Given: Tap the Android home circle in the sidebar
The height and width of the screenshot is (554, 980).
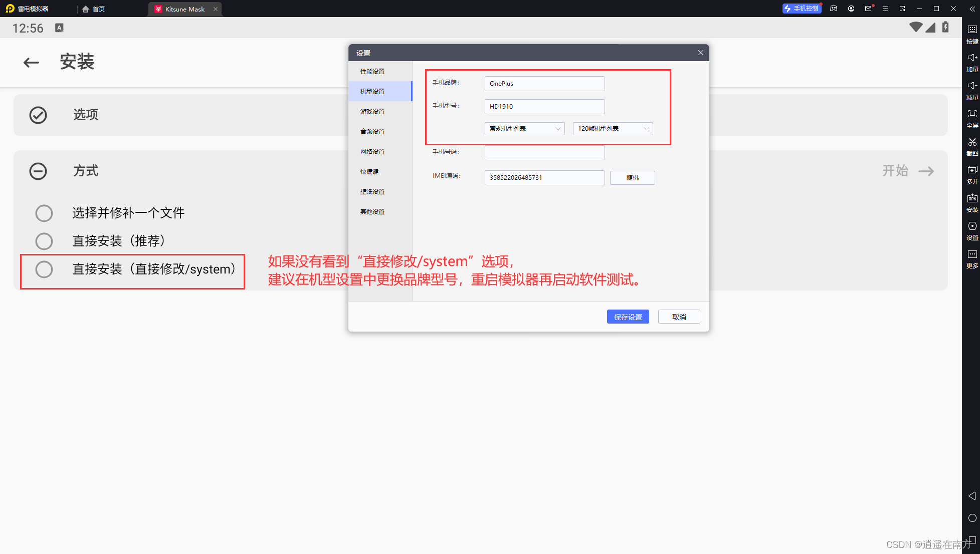Looking at the screenshot, I should tap(972, 518).
